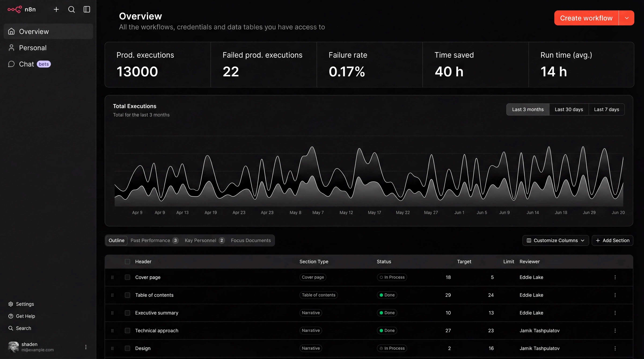The image size is (644, 359).
Task: Click the Failure rate stat card
Action: pyautogui.click(x=370, y=65)
